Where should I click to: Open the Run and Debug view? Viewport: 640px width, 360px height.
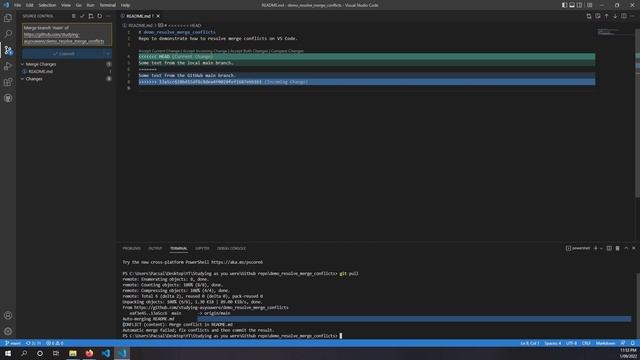tap(8, 66)
